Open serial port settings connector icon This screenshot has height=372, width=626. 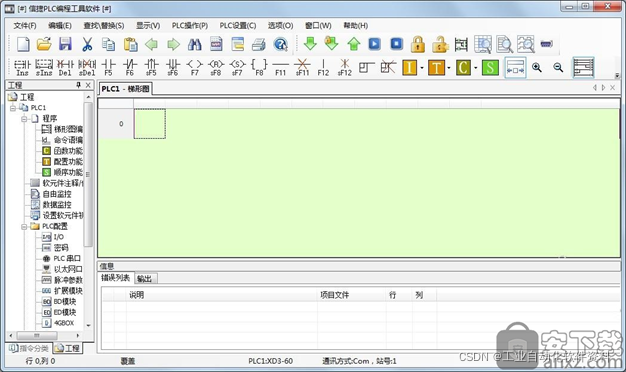click(x=547, y=44)
